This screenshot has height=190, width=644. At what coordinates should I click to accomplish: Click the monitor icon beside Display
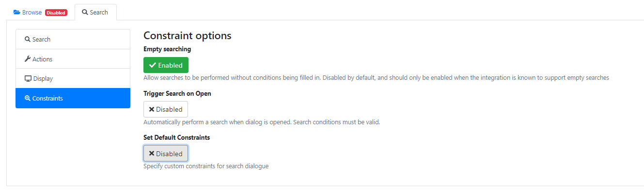tap(28, 78)
